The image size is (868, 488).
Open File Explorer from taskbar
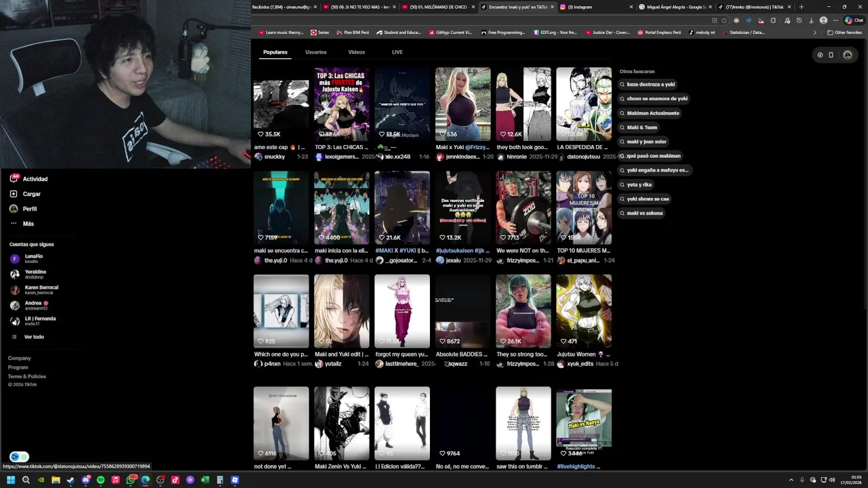pos(56,480)
